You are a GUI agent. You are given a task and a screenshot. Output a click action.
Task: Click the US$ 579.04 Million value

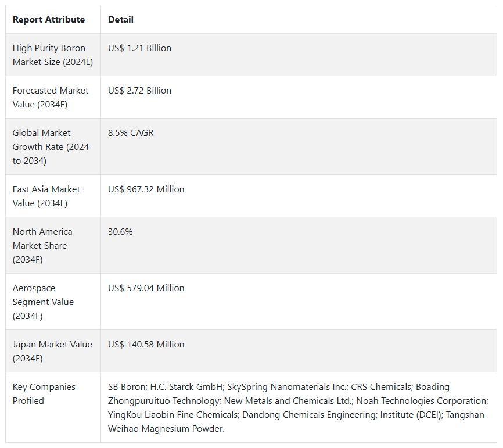point(146,288)
